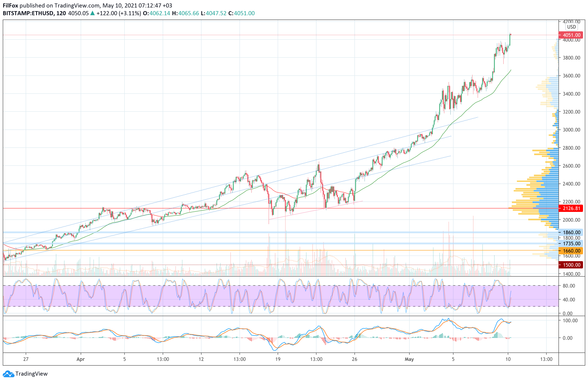The height and width of the screenshot is (382, 588).
Task: Click the USD currency badge
Action: point(571,27)
